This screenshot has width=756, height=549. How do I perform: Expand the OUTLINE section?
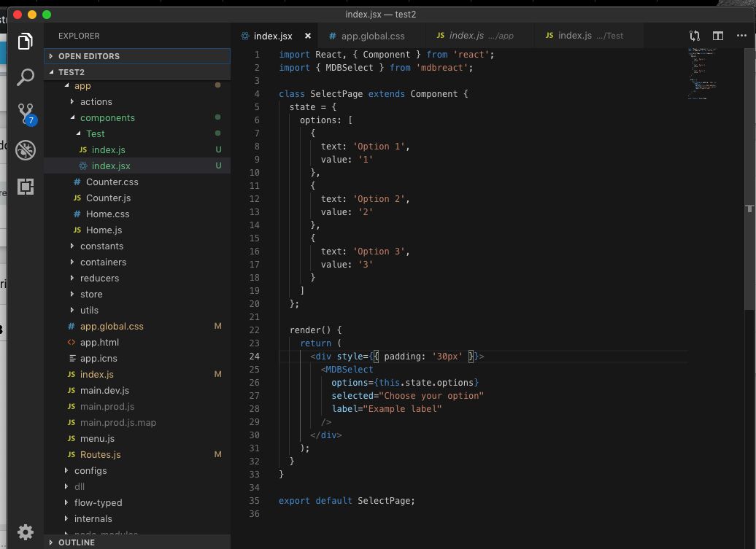tap(137, 542)
